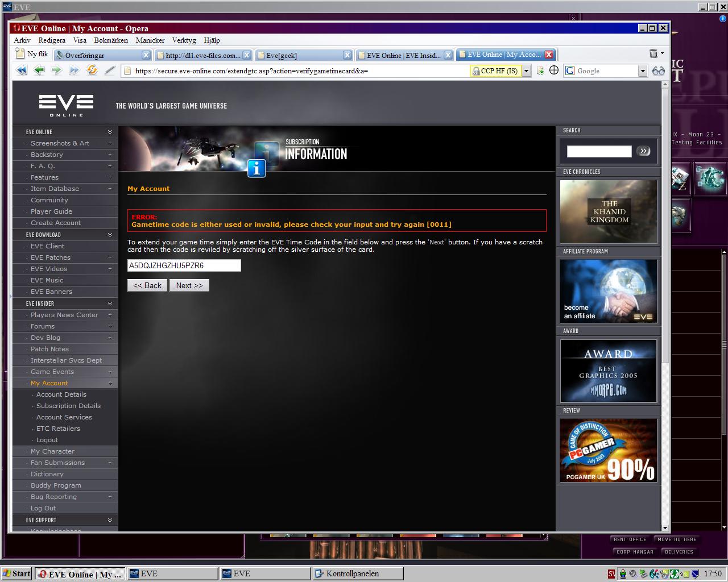The image size is (728, 582).
Task: Click the green person tray icon
Action: (623, 573)
